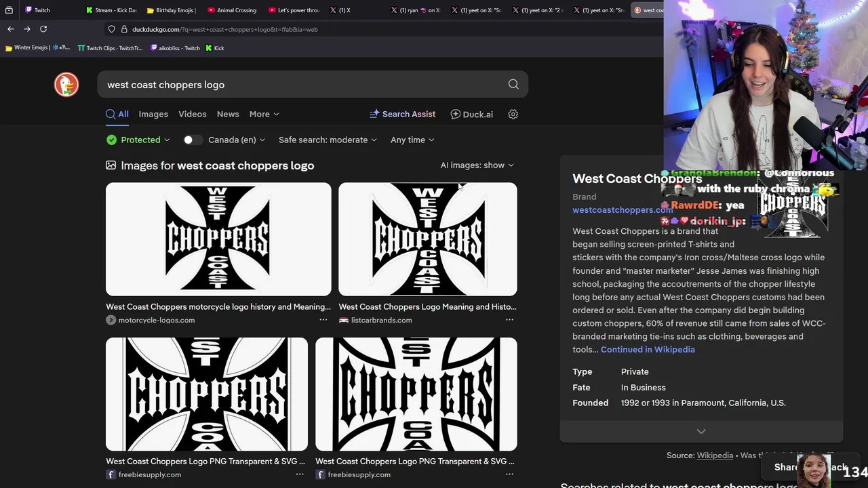Screen dimensions: 868x488
Task: Open more options for motorcycle-logos.com image
Action: click(x=323, y=320)
